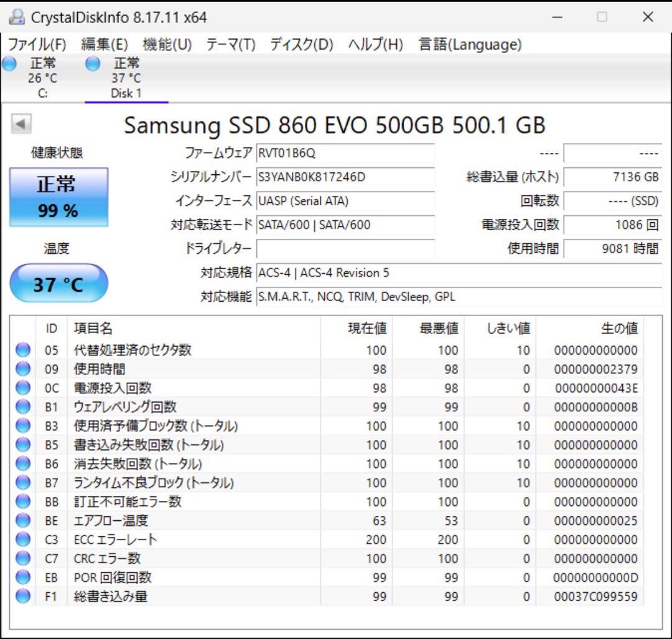
Task: Click the 最悪値 column header
Action: click(x=428, y=329)
